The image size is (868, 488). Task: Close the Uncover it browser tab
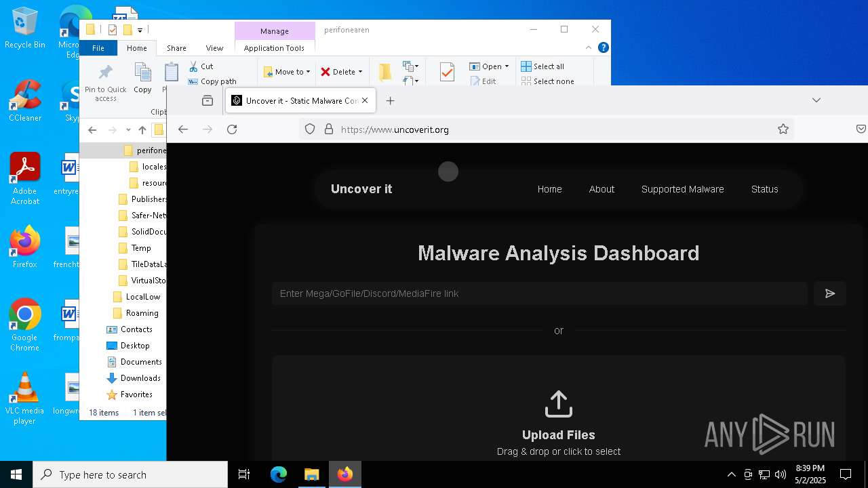[x=365, y=100]
